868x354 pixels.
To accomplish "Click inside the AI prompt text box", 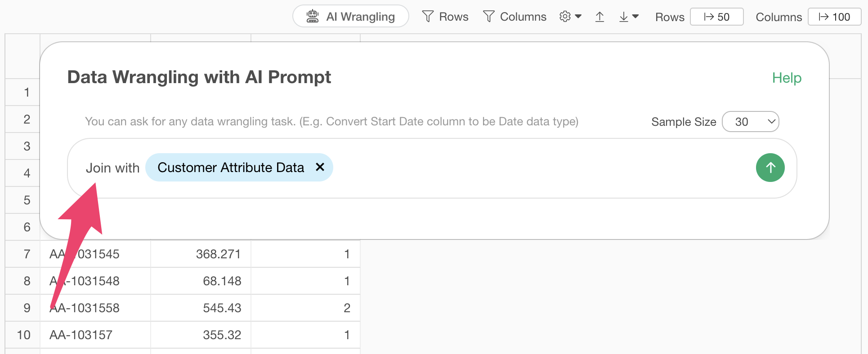I will tap(540, 168).
